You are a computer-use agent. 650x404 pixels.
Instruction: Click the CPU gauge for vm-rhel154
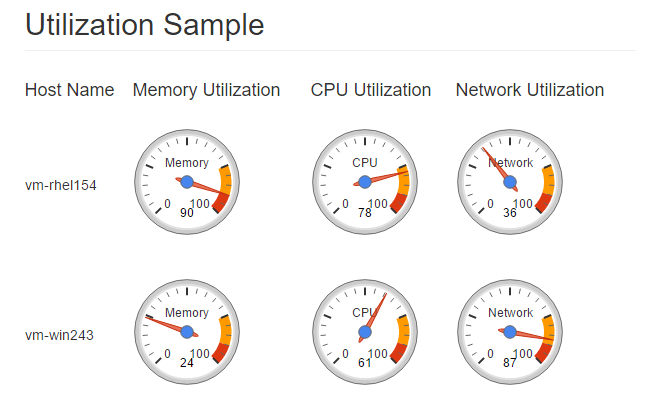pos(364,182)
